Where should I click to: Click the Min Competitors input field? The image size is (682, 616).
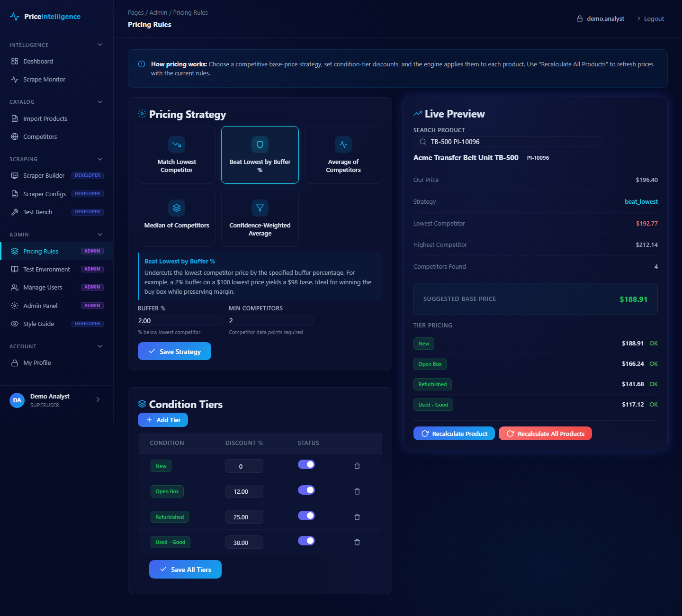[x=271, y=321]
